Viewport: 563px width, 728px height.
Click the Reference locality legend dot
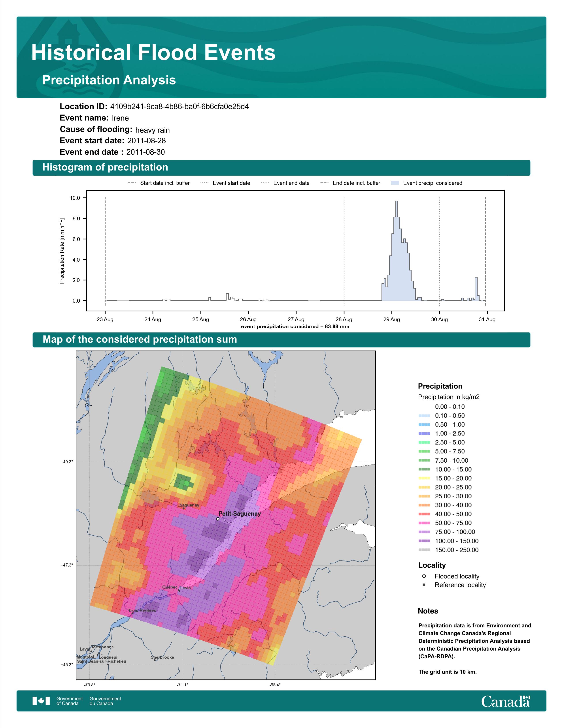(424, 585)
